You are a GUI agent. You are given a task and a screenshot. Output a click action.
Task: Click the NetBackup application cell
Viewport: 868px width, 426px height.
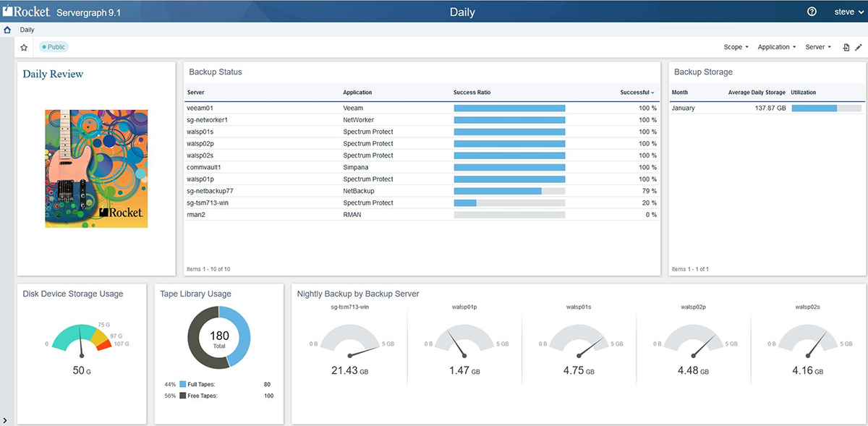[x=359, y=191]
